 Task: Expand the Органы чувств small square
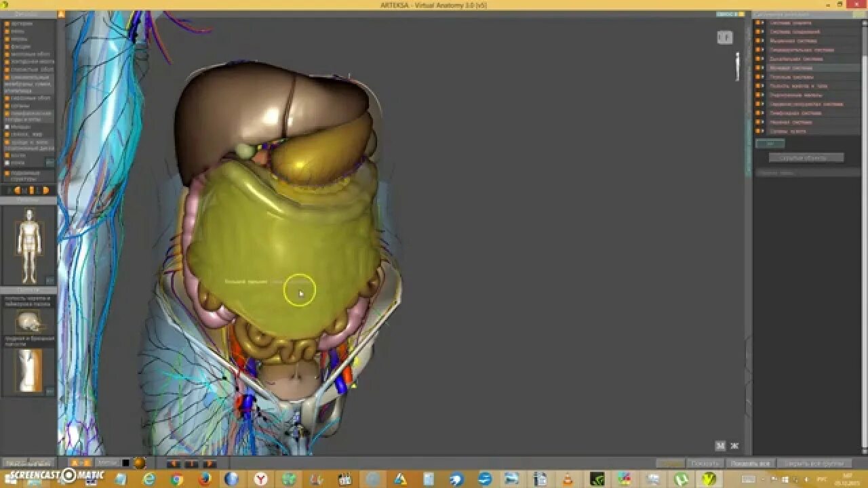click(x=762, y=131)
